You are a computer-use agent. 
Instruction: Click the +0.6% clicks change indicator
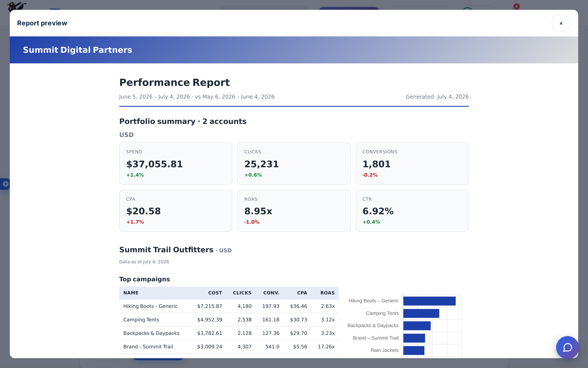pos(253,175)
